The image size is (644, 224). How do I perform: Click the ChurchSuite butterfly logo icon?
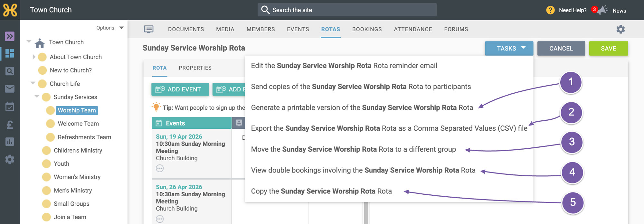pyautogui.click(x=10, y=10)
